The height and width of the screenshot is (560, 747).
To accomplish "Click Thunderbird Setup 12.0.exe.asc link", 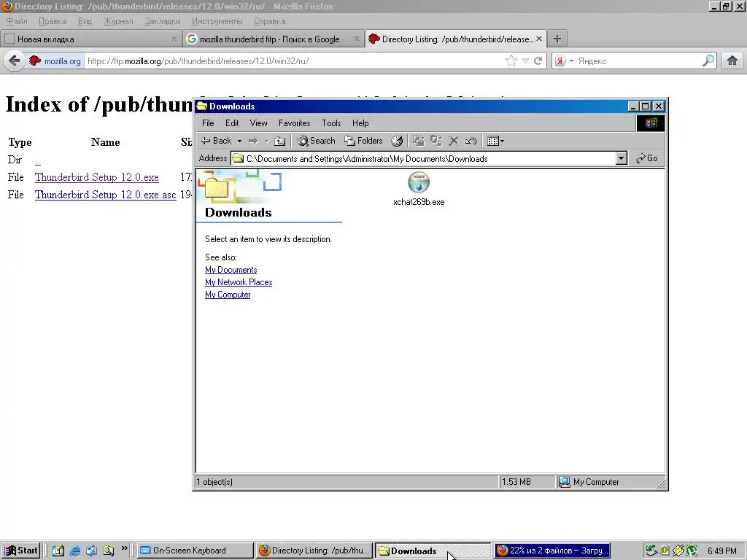I will (106, 195).
